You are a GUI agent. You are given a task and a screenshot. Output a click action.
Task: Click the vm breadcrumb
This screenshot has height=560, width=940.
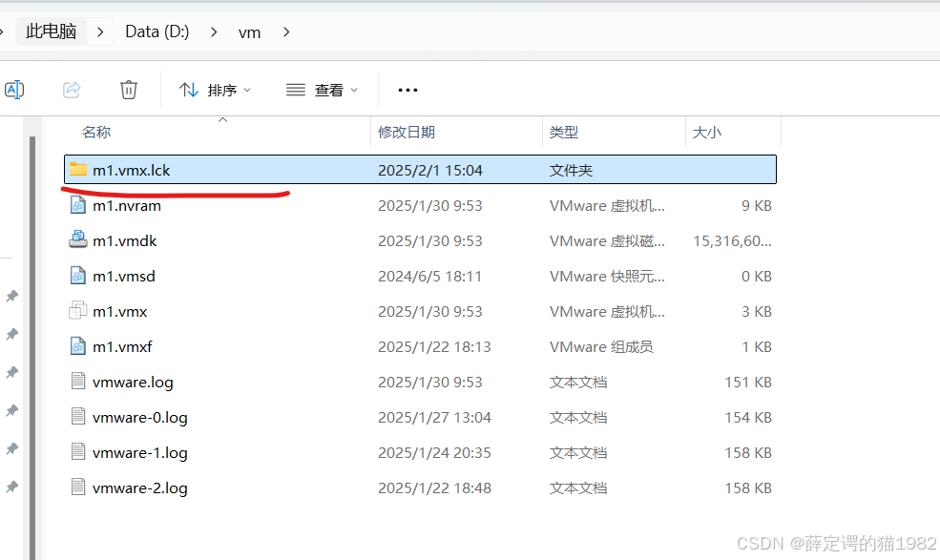coord(249,32)
